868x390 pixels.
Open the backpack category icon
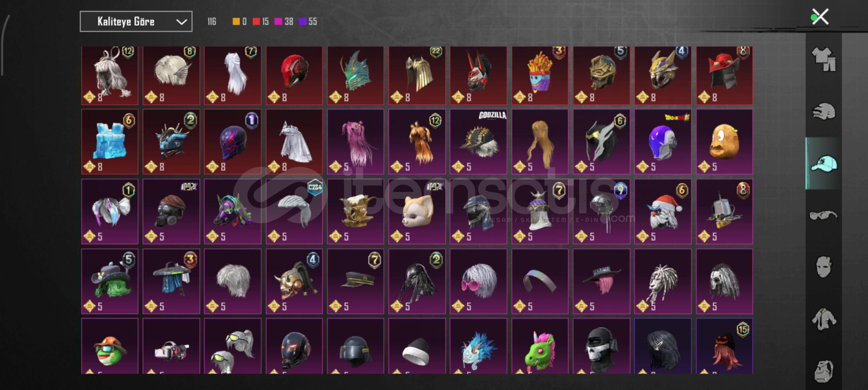[824, 371]
